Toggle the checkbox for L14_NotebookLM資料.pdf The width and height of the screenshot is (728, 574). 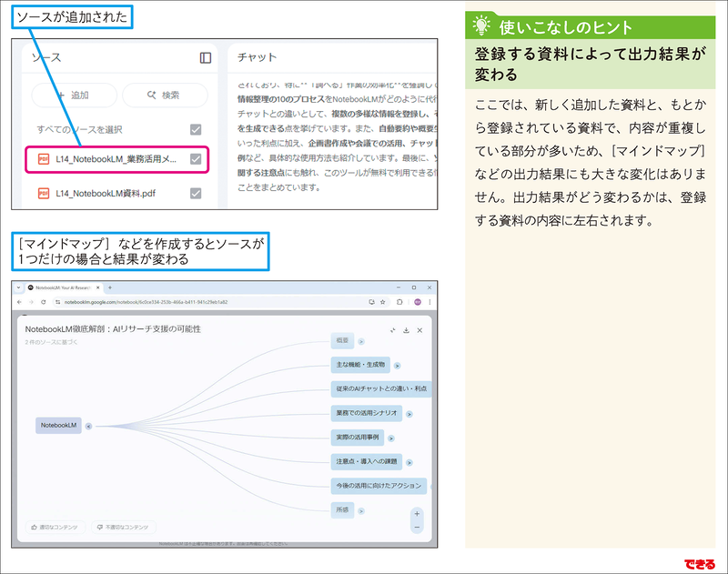pos(195,195)
